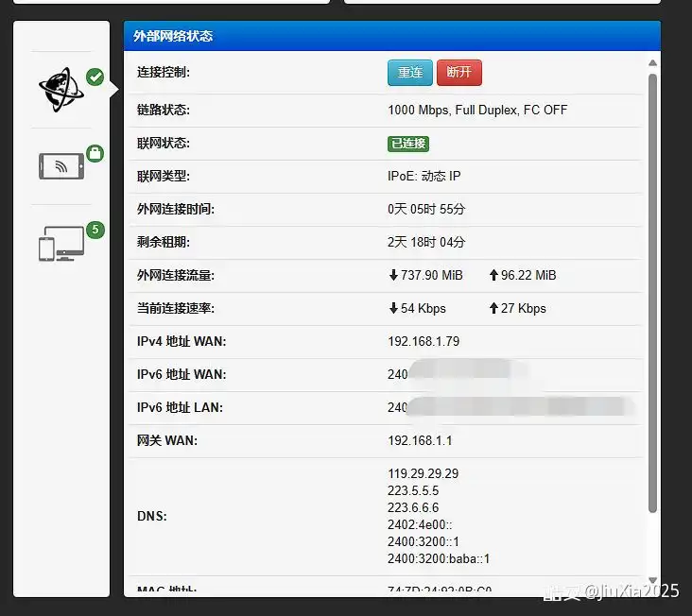The image size is (692, 616).
Task: Click DNS entry 119.29.29.29
Action: point(423,473)
